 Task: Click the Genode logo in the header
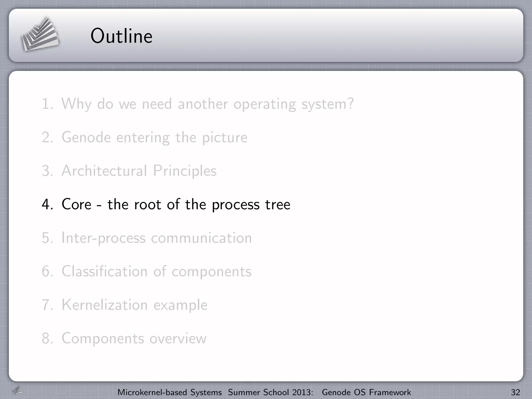click(39, 34)
